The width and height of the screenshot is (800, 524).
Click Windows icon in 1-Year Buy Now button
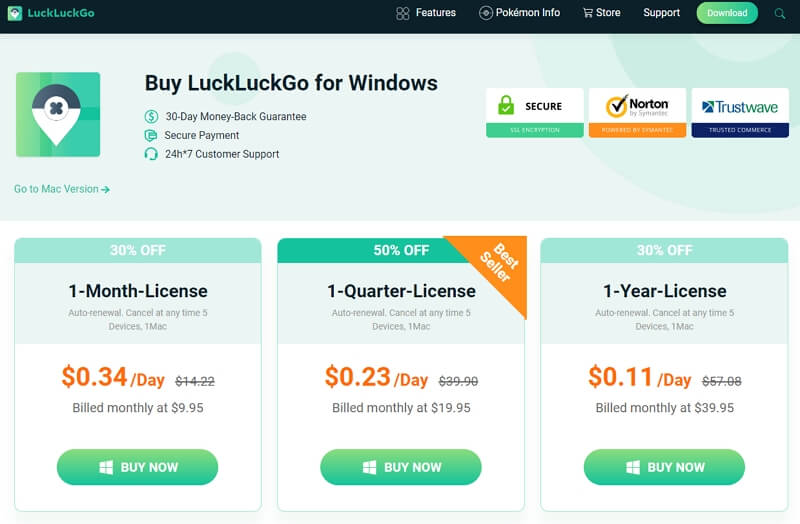[633, 467]
